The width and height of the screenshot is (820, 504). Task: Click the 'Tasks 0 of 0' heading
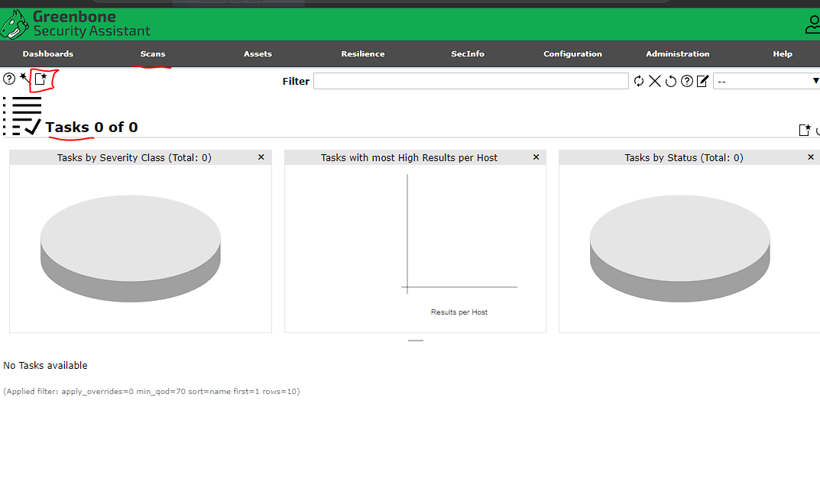click(x=92, y=127)
